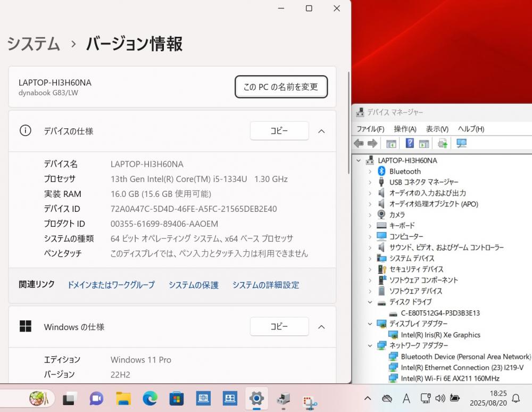This screenshot has height=412, width=532.
Task: Click Device Manager icon on taskbar
Action: (x=284, y=398)
